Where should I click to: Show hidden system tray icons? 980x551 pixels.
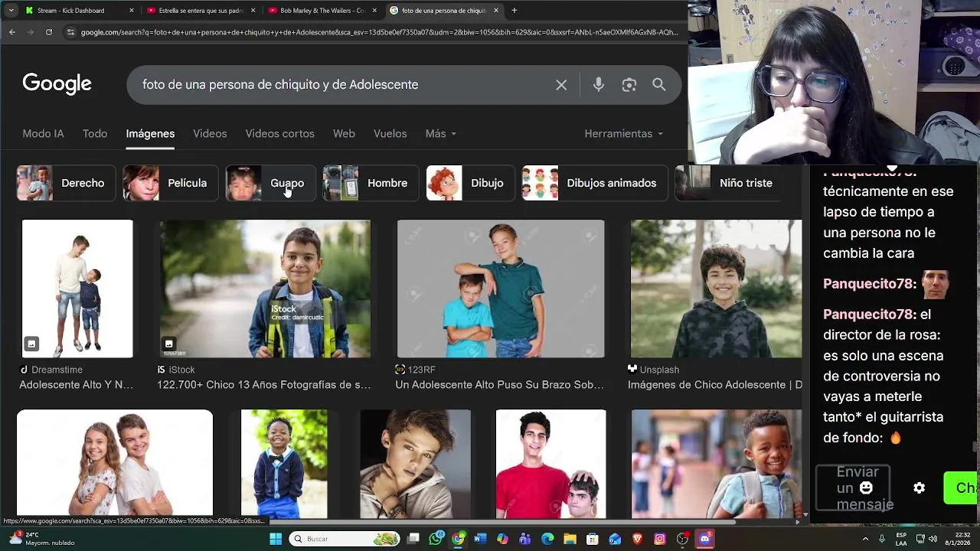point(866,539)
